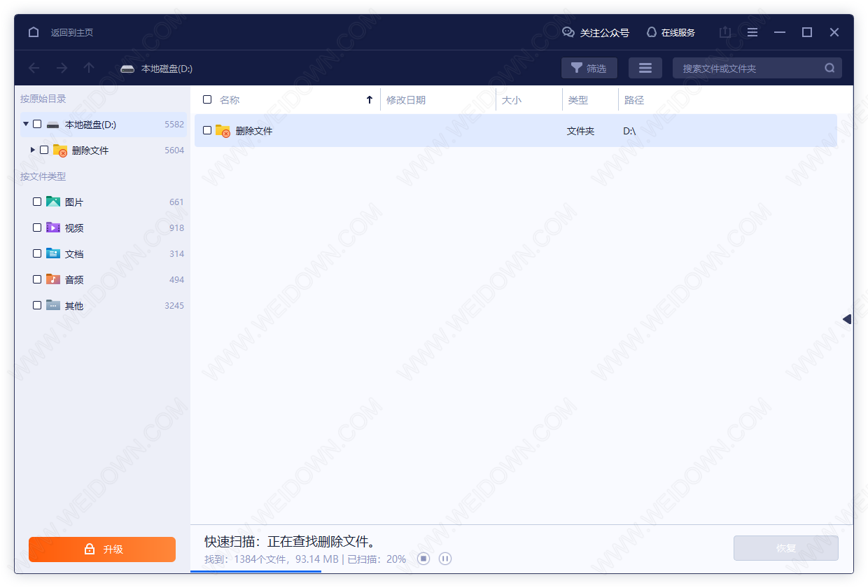Click the navigate up arrow
Viewport: 868px width, 588px height.
[89, 68]
